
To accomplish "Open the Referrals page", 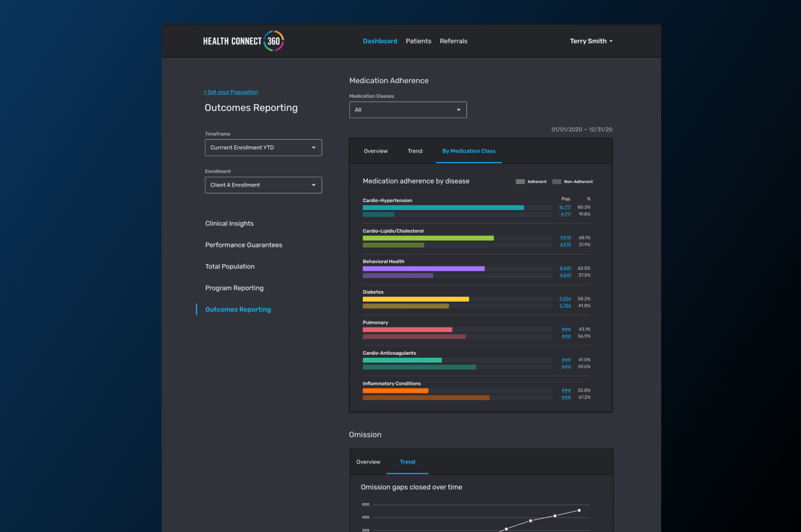I will pyautogui.click(x=453, y=41).
